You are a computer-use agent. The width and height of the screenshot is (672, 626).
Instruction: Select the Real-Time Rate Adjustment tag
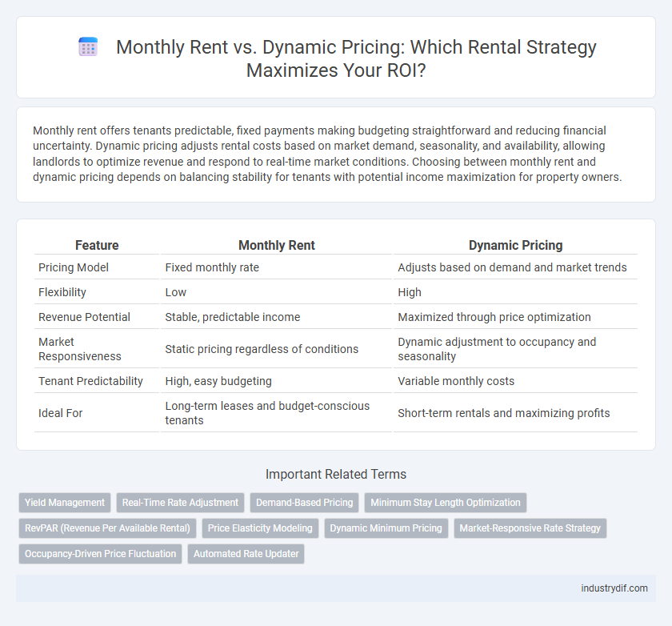[180, 503]
